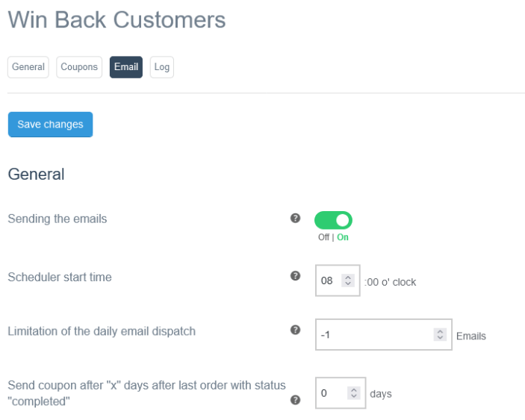Click the scheduler start time spinner arrows
525x420 pixels.
click(x=347, y=281)
